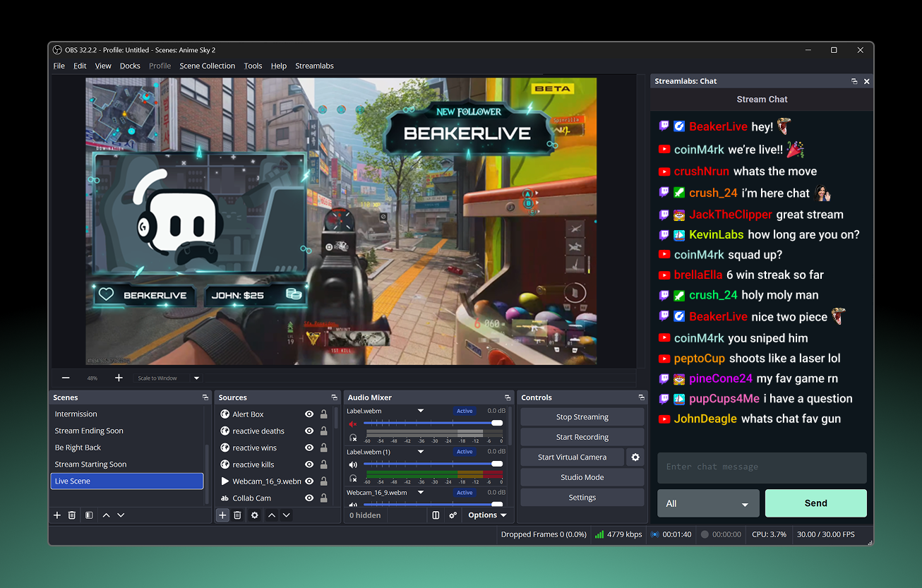This screenshot has height=588, width=922.
Task: Open the Scale to Window dropdown
Action: click(x=169, y=378)
